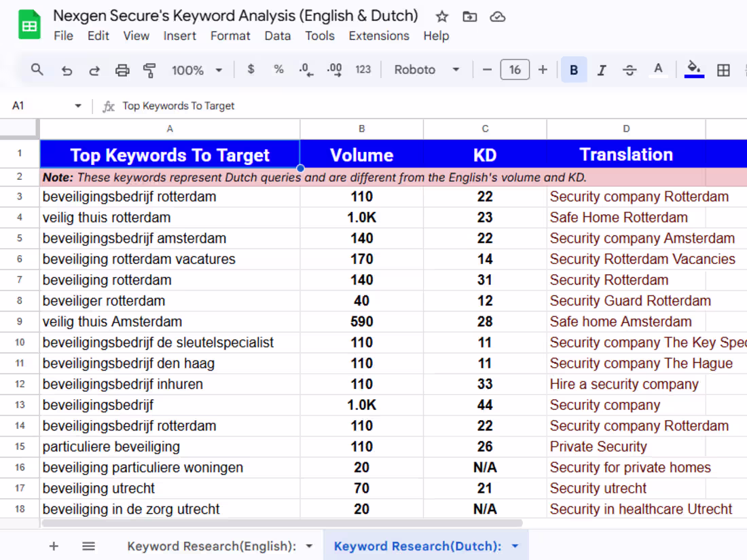Format selection as currency
The height and width of the screenshot is (560, 747).
click(x=251, y=69)
